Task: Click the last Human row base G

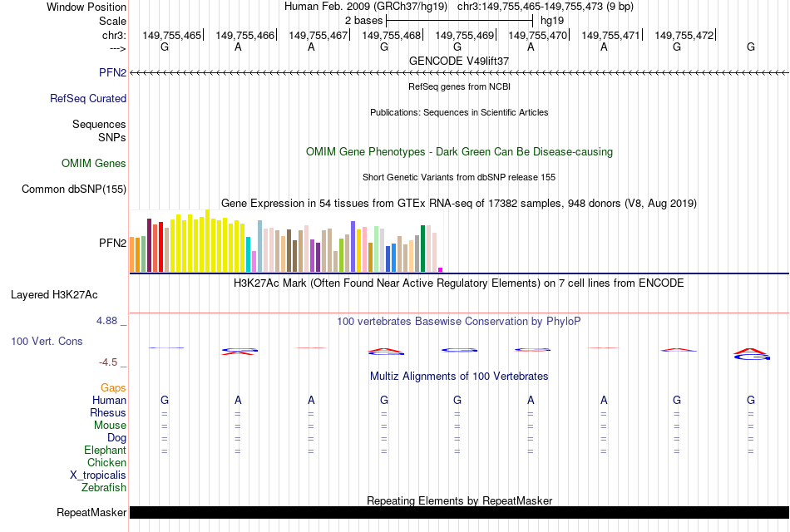Action: [751, 400]
